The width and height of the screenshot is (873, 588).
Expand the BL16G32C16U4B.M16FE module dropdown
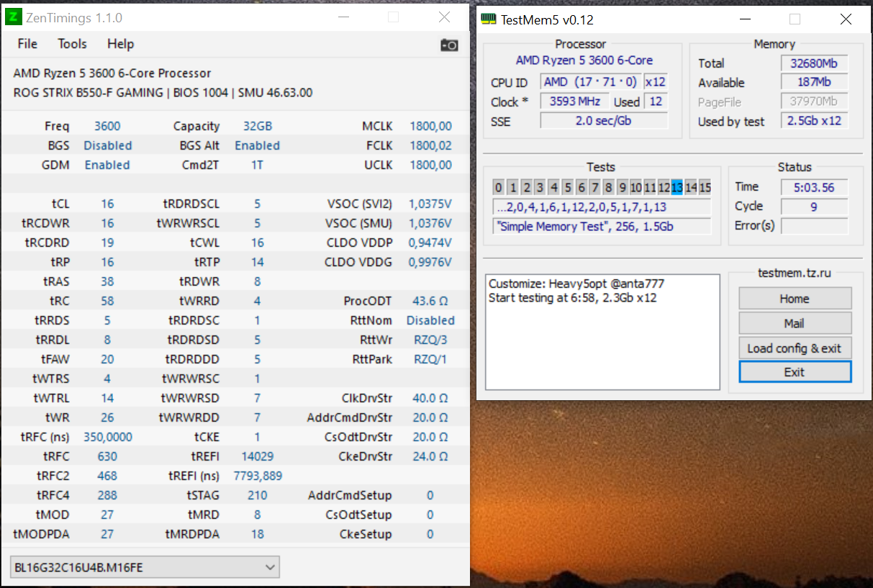145,567
